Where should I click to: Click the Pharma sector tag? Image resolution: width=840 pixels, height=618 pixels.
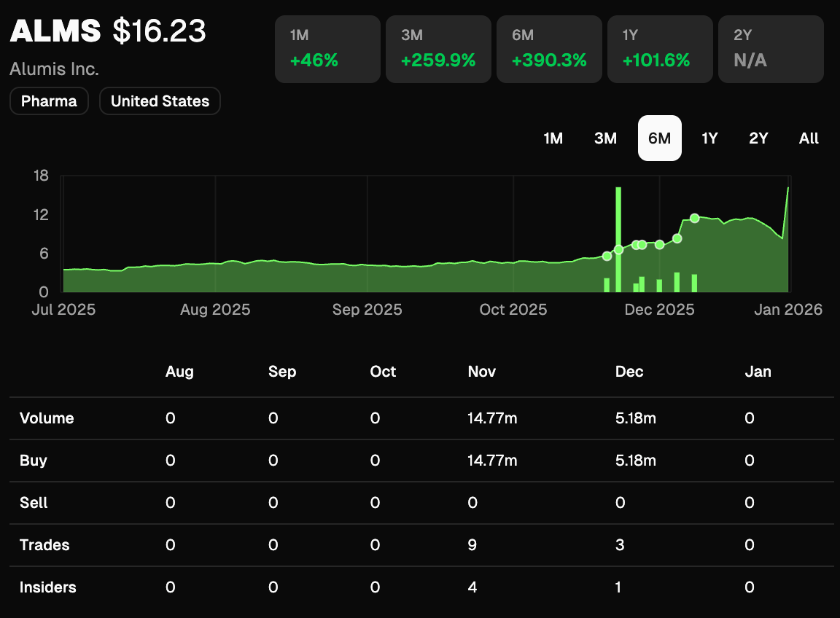pos(49,101)
